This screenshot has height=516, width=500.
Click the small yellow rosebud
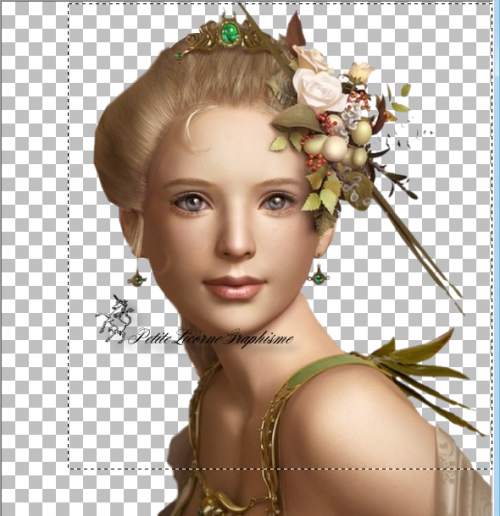pos(361,71)
